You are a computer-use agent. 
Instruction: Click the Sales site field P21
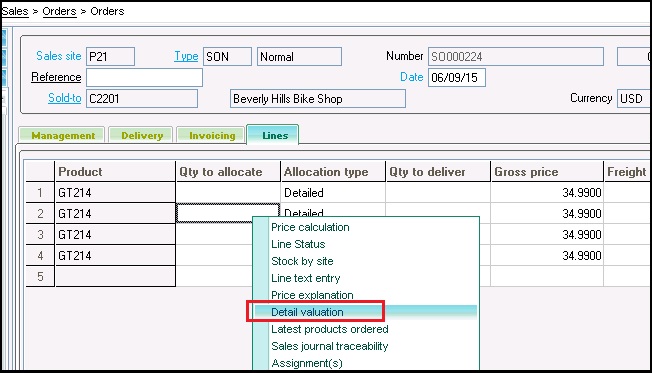point(111,57)
